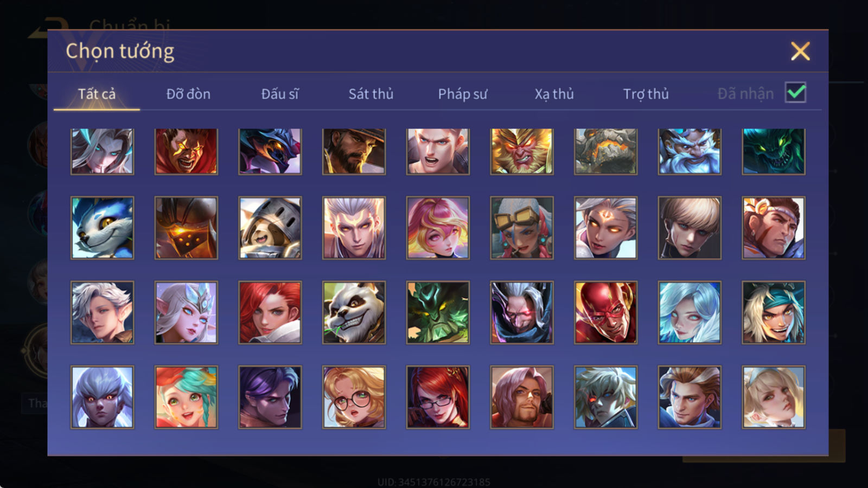Uncheck the Đã nhận checkbox
Image resolution: width=868 pixels, height=488 pixels.
tap(795, 93)
